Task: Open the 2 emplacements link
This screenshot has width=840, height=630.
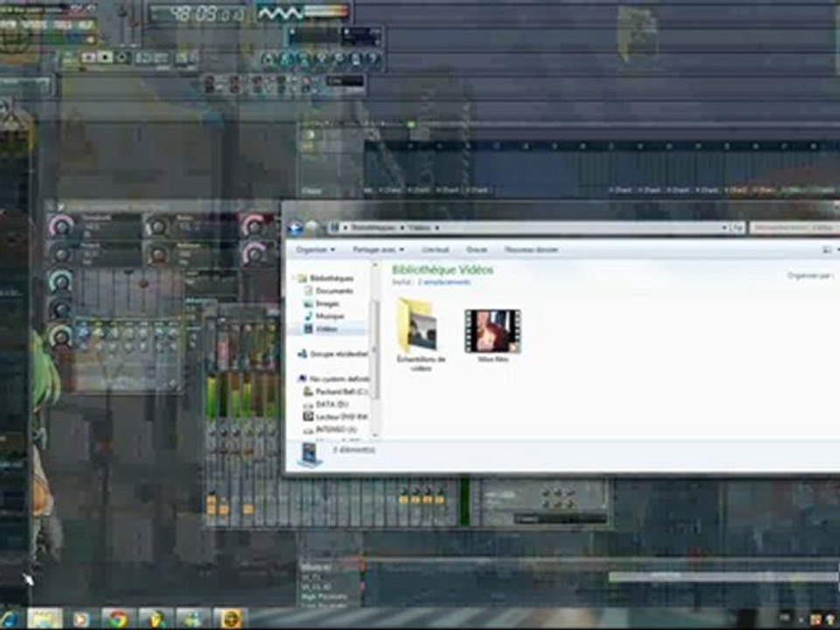Action: (x=444, y=282)
